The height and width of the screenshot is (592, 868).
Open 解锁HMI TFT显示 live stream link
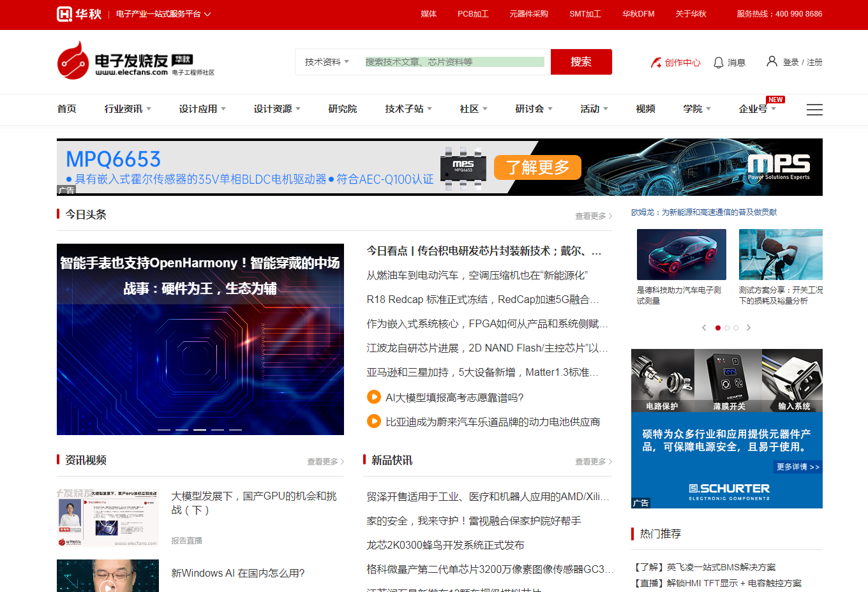tap(717, 583)
